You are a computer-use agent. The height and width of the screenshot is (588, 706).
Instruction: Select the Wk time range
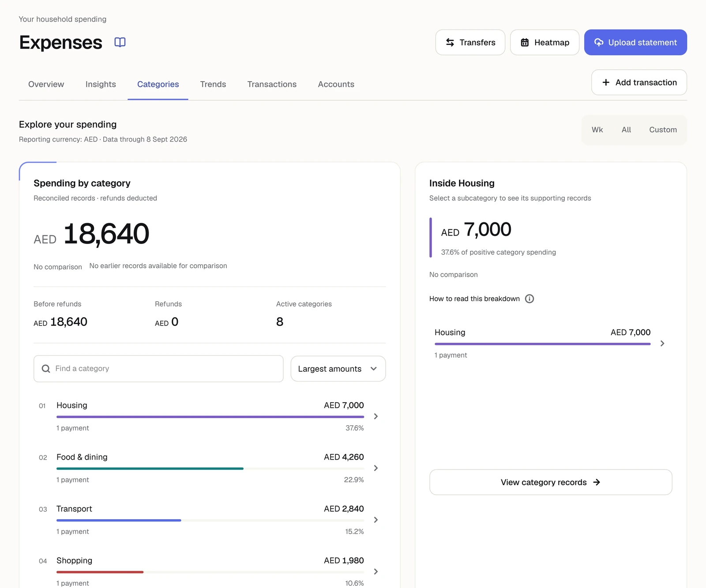coord(597,130)
